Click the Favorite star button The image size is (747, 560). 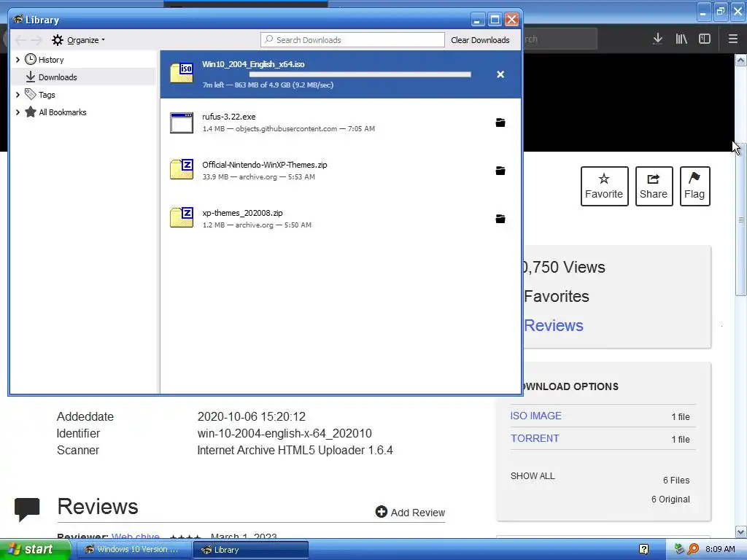[604, 186]
